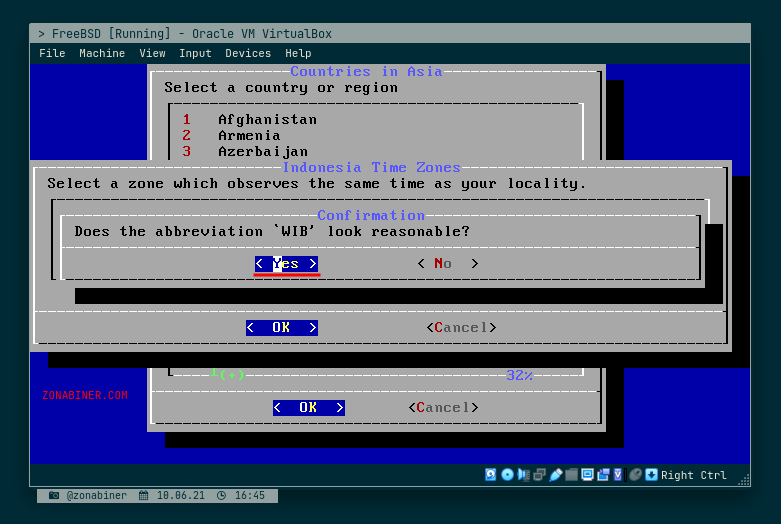This screenshot has width=781, height=524.
Task: Choose No in the Confirmation dialog
Action: tap(448, 263)
